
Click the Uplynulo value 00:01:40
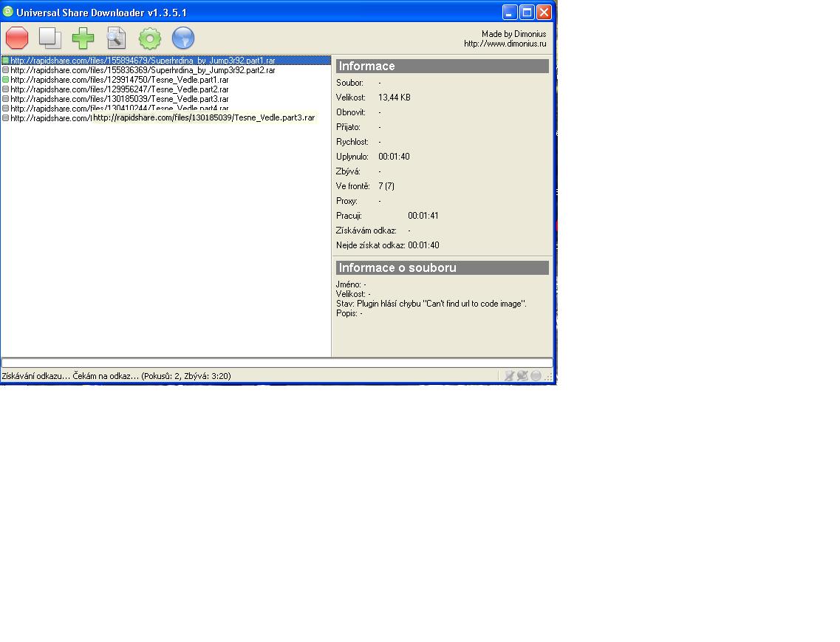pyautogui.click(x=394, y=157)
